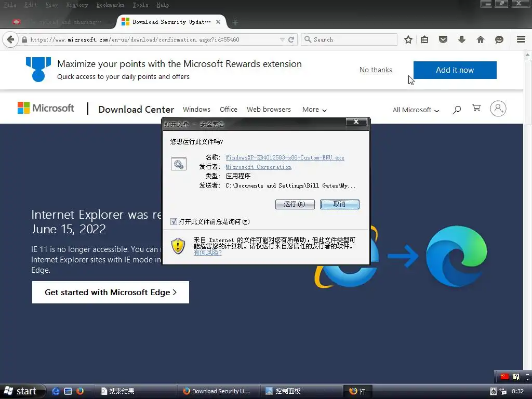This screenshot has height=399, width=532.
Task: Click the No thanks link
Action: [x=376, y=70]
